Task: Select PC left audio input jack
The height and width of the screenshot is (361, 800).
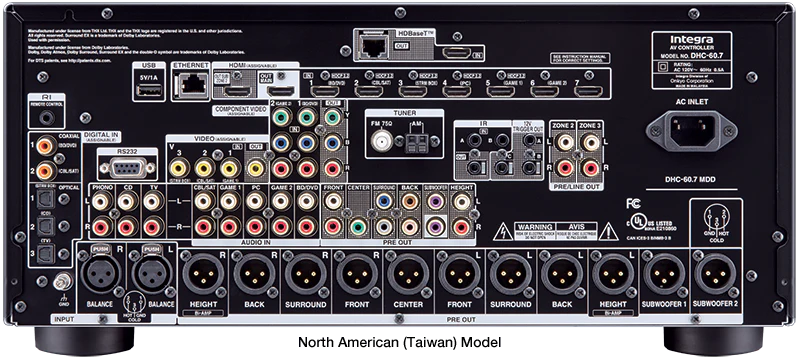Action: pos(255,201)
